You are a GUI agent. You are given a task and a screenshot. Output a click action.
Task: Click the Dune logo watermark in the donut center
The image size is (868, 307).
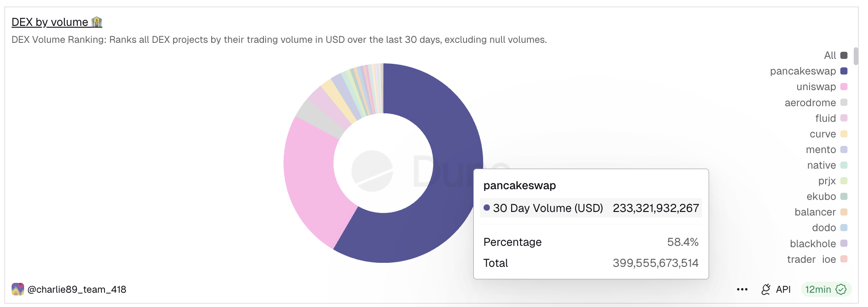372,171
